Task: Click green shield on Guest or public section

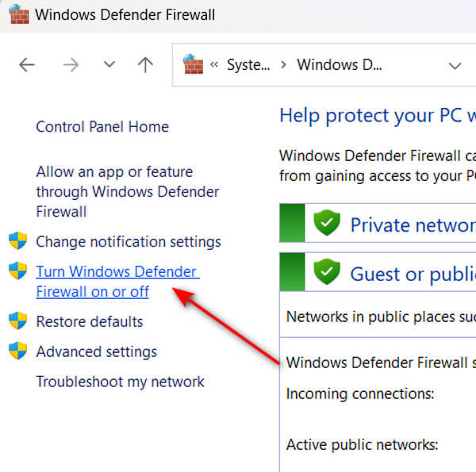Action: [327, 271]
